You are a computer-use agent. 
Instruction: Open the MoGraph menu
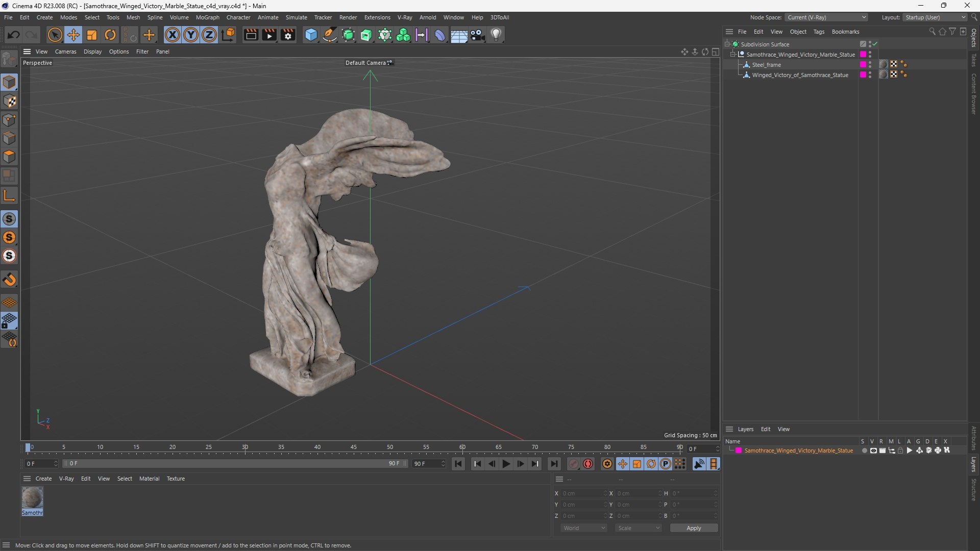pos(207,17)
